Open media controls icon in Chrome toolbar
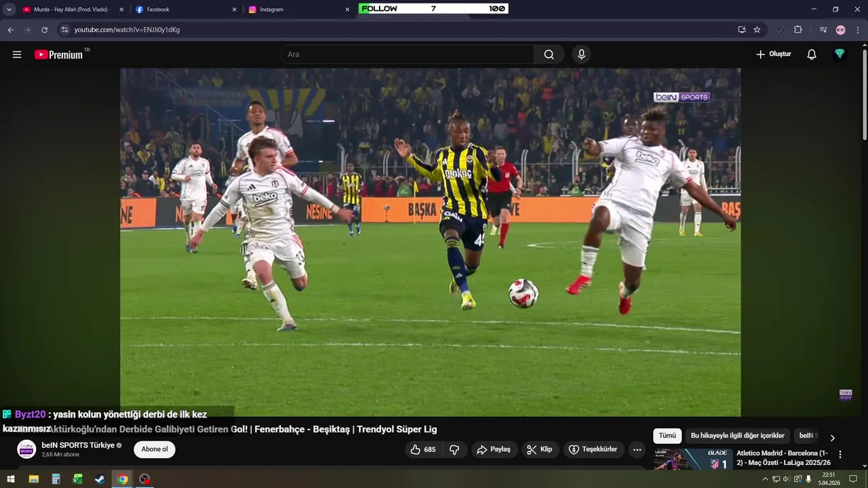The height and width of the screenshot is (488, 868). [x=823, y=30]
